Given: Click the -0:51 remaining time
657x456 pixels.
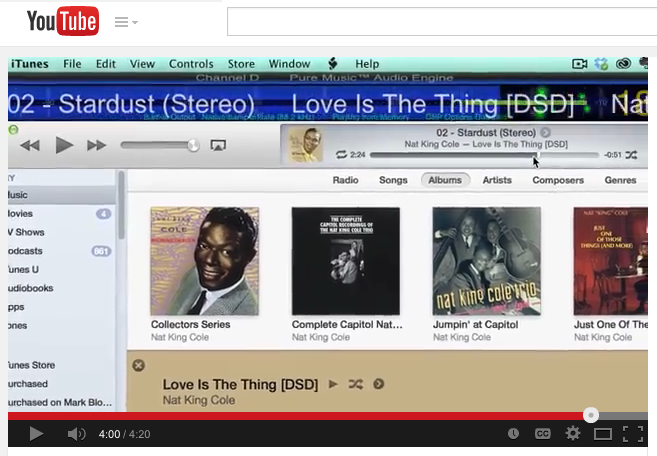Looking at the screenshot, I should [613, 155].
